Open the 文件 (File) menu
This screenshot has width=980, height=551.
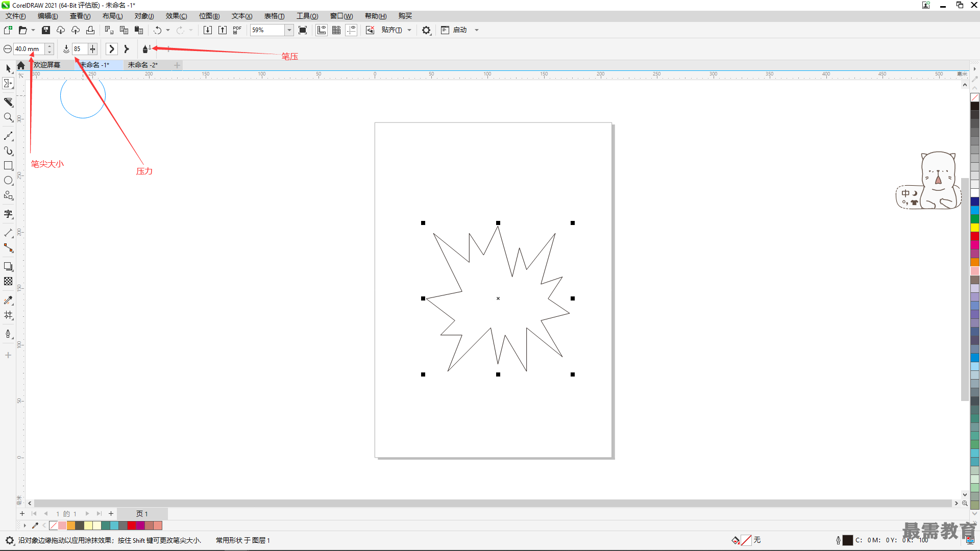15,16
